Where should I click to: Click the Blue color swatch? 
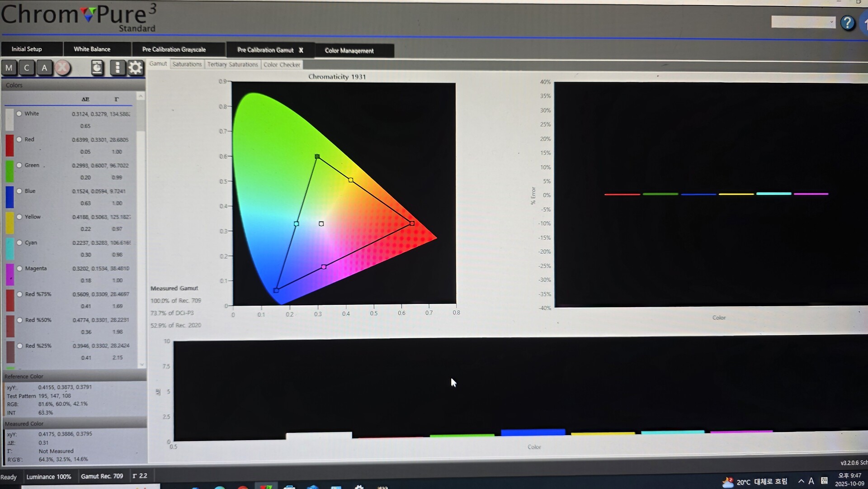[x=9, y=197]
